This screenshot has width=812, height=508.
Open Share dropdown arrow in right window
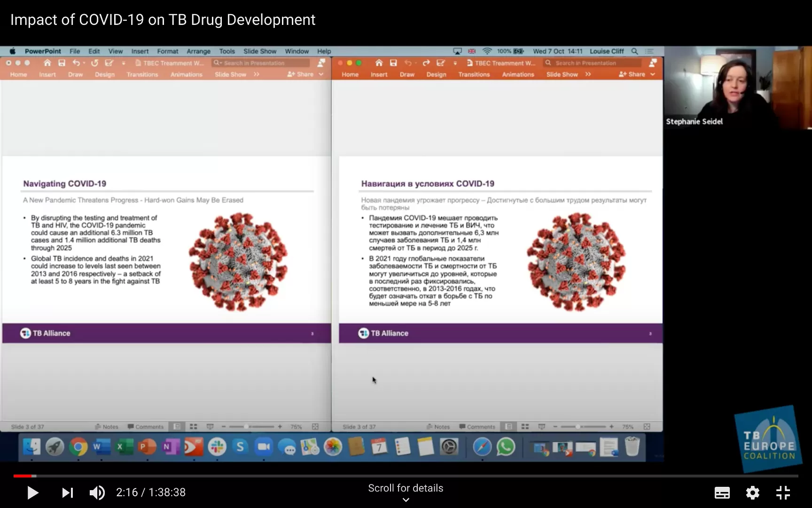[653, 74]
